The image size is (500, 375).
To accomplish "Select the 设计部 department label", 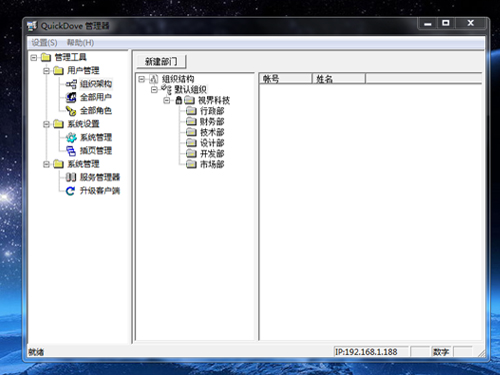I will [212, 143].
